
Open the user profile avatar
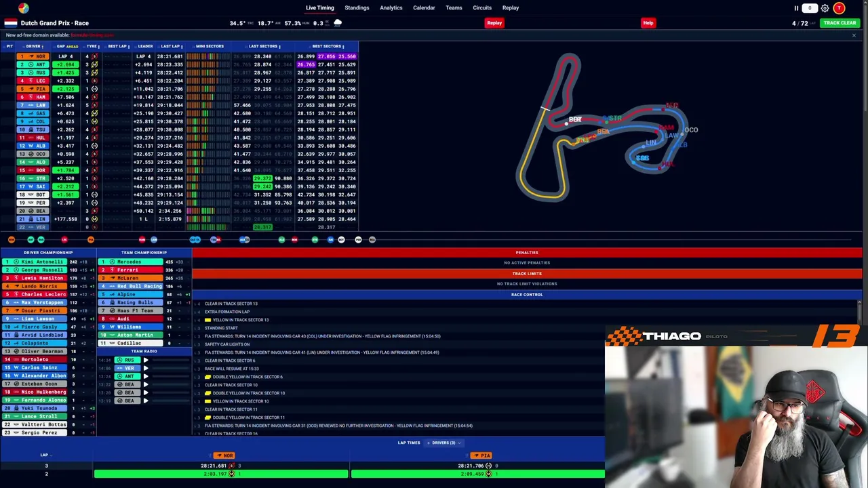pyautogui.click(x=840, y=8)
